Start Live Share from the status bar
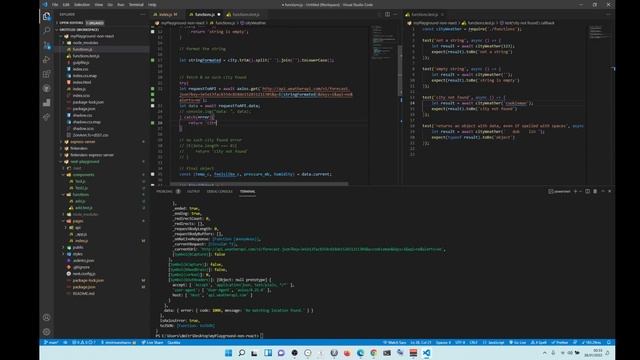The image size is (640, 360). pos(152,342)
